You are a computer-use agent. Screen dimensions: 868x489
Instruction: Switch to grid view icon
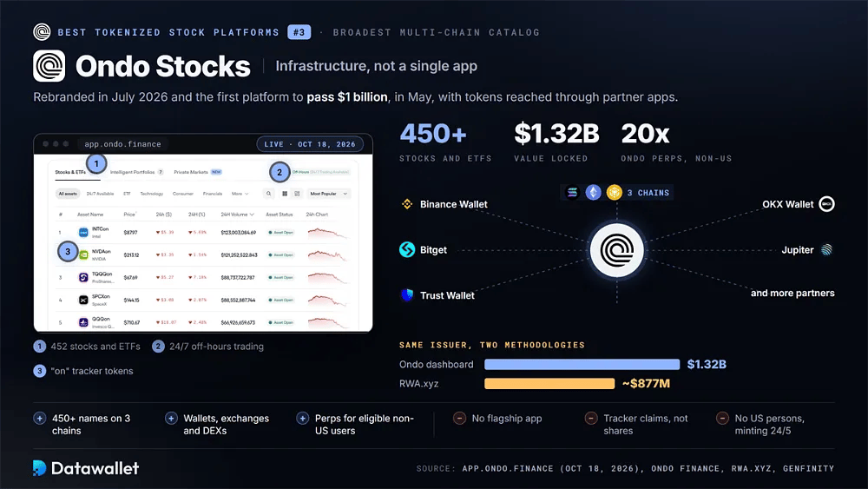tap(285, 194)
